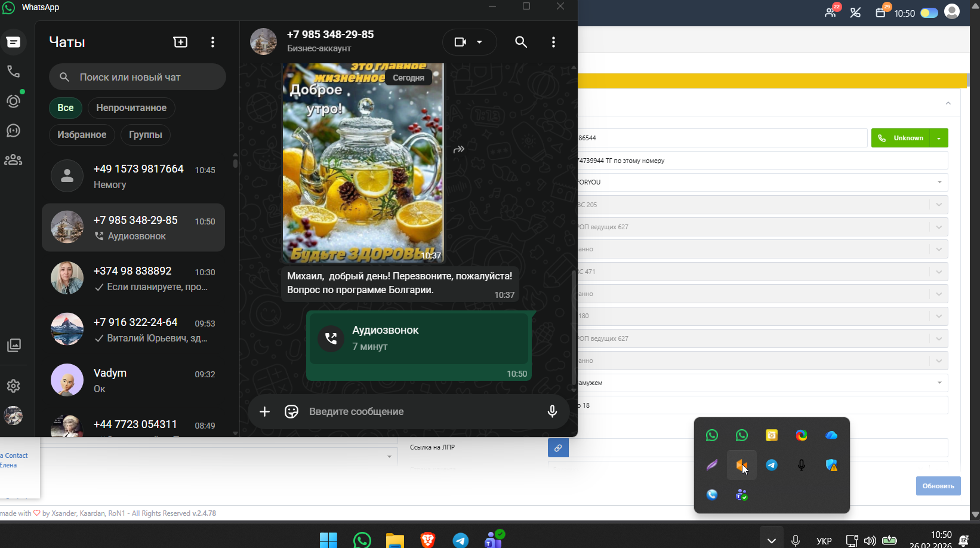Open File Explorer from the taskbar
Image resolution: width=980 pixels, height=548 pixels.
395,540
